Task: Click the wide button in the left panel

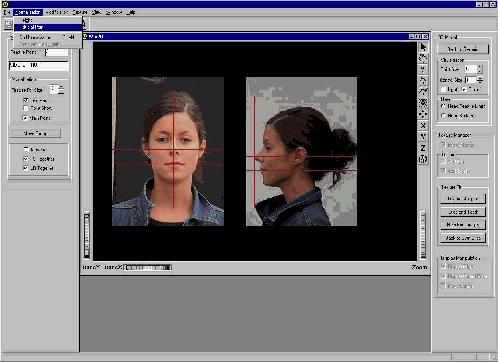Action: tap(35, 133)
